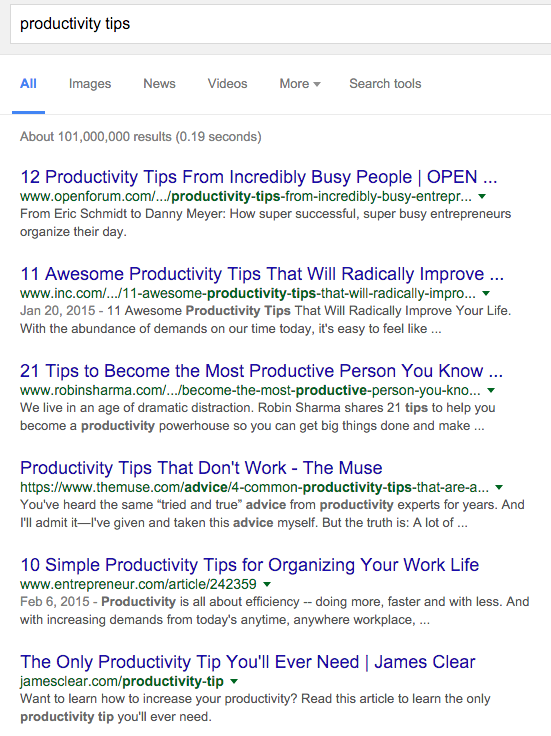Expand arrow next to inc.com URL
This screenshot has height=736, width=551.
point(486,293)
